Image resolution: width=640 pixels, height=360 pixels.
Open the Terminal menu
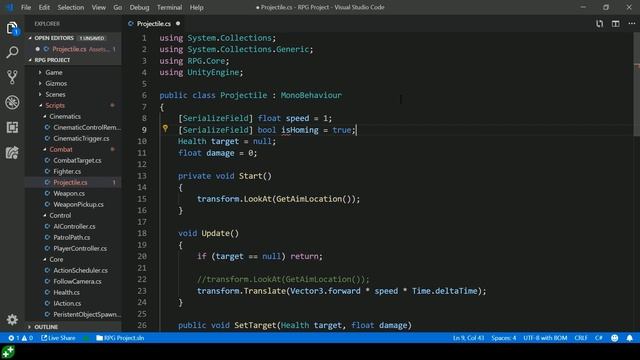click(x=169, y=7)
